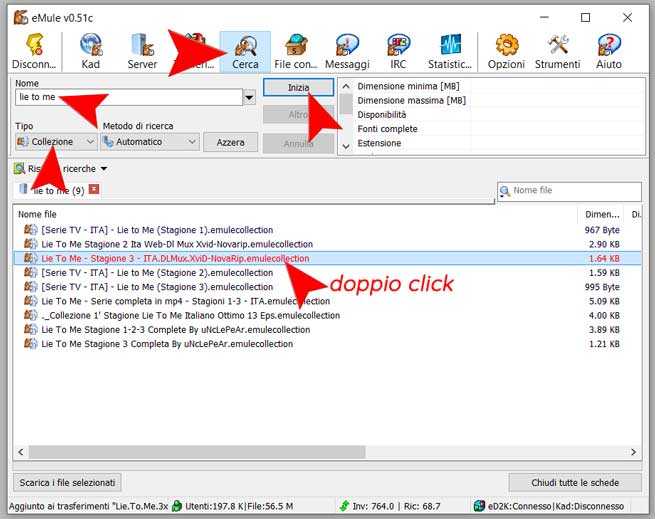Click the Azzera reset button
This screenshot has width=655, height=519.
pyautogui.click(x=230, y=142)
